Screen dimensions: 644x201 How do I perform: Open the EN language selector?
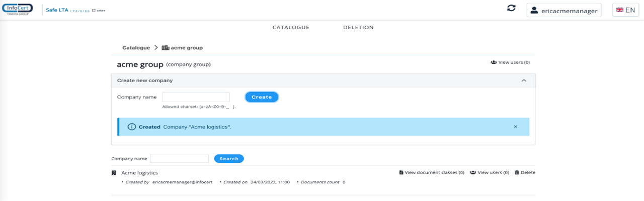(625, 10)
